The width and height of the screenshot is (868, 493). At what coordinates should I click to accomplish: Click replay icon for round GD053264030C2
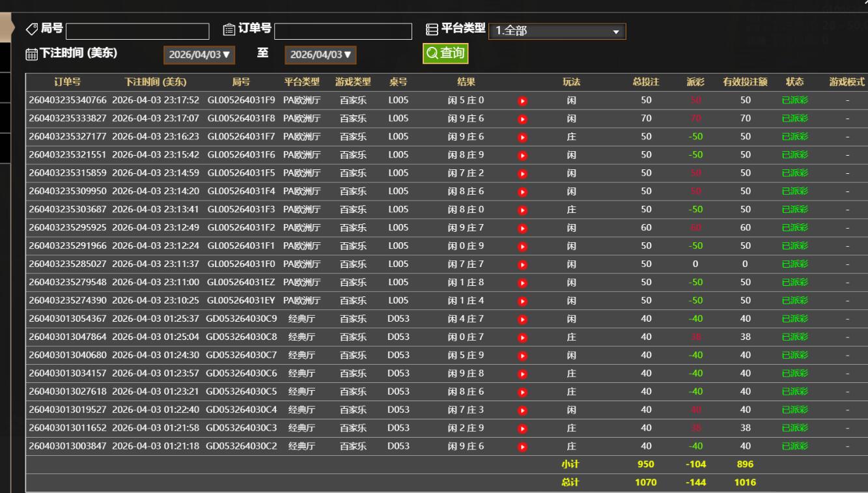(522, 447)
